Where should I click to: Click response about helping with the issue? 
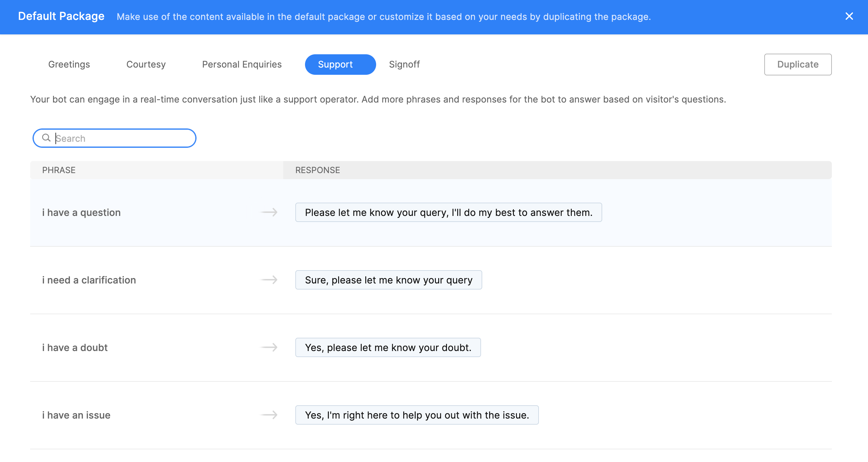(417, 415)
